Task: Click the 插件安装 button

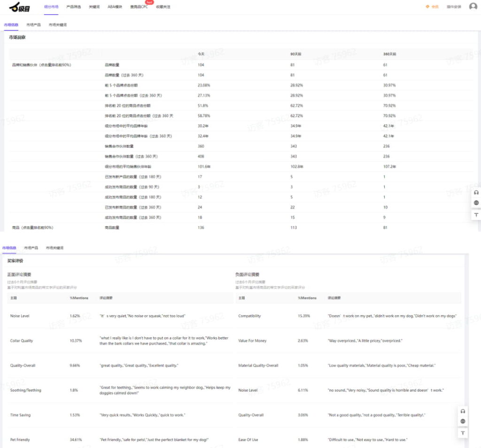Action: 454,7
